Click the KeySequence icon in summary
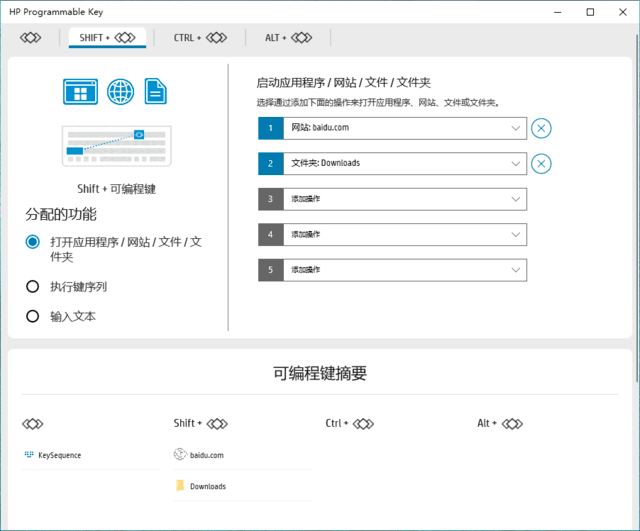 tap(29, 455)
